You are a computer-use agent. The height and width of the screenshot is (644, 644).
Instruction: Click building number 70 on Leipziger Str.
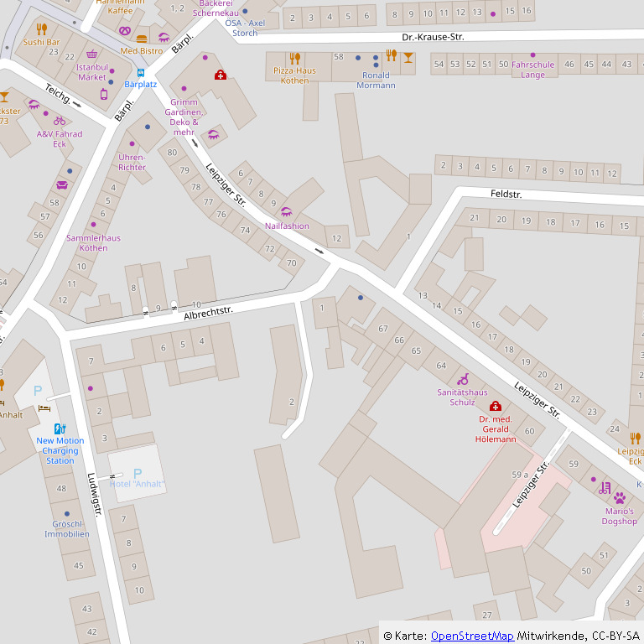coord(291,262)
